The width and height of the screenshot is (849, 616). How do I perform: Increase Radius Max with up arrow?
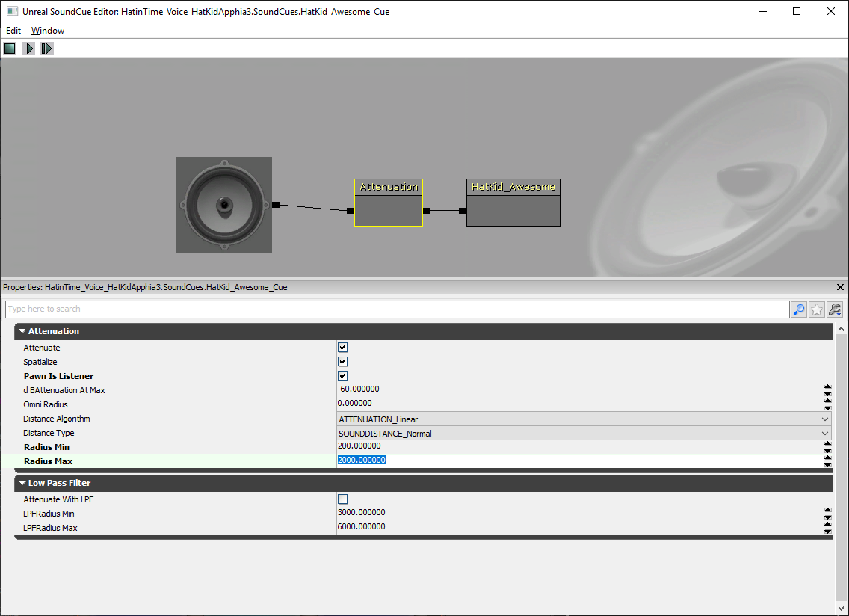[x=828, y=458]
